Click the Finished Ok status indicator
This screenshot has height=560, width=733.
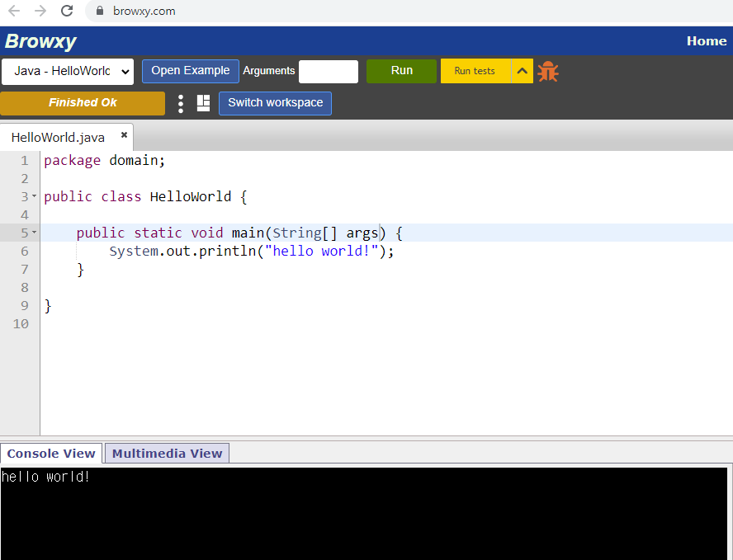(x=83, y=103)
